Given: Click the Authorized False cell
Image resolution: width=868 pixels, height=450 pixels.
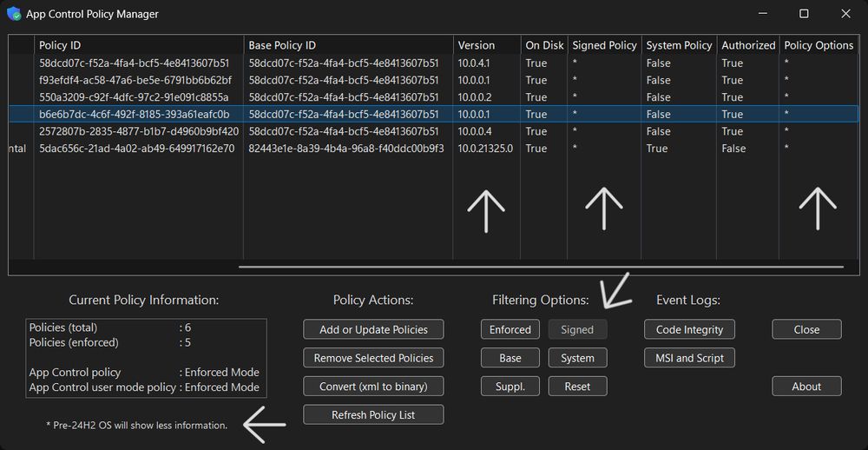Looking at the screenshot, I should 733,149.
